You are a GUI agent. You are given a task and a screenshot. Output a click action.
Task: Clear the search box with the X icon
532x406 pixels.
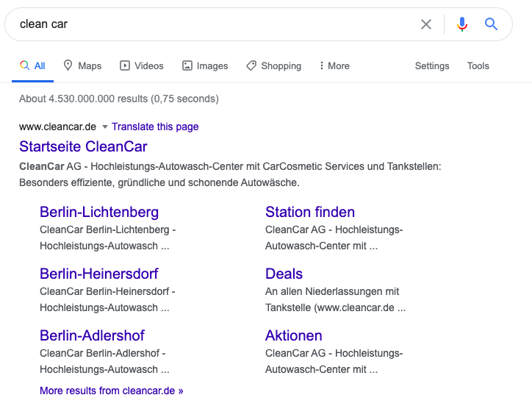(x=425, y=24)
